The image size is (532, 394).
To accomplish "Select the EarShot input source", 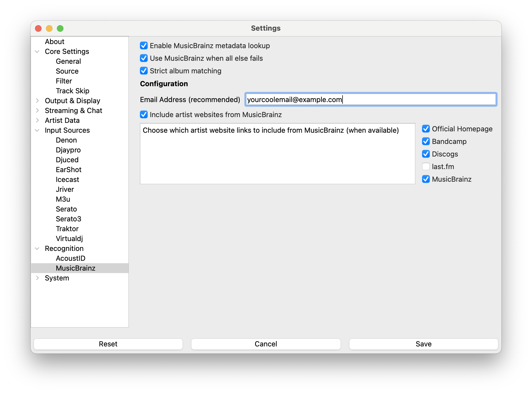I will coord(69,170).
